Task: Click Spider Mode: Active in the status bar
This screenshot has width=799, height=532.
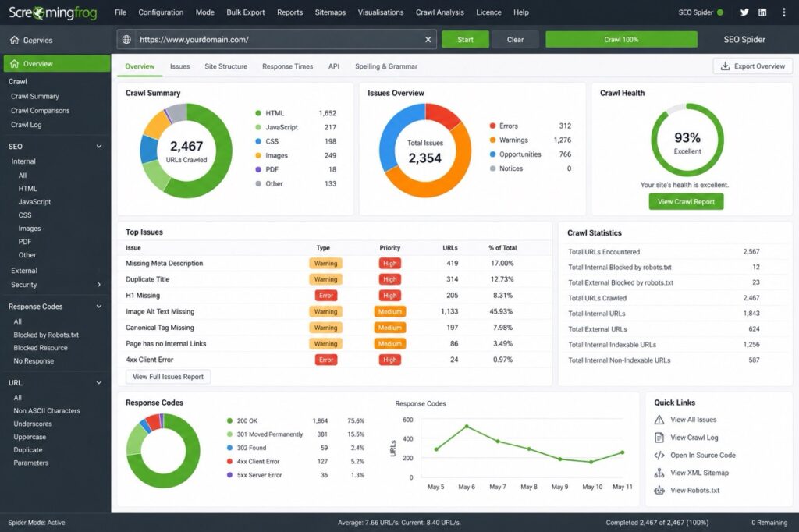Action: point(37,523)
